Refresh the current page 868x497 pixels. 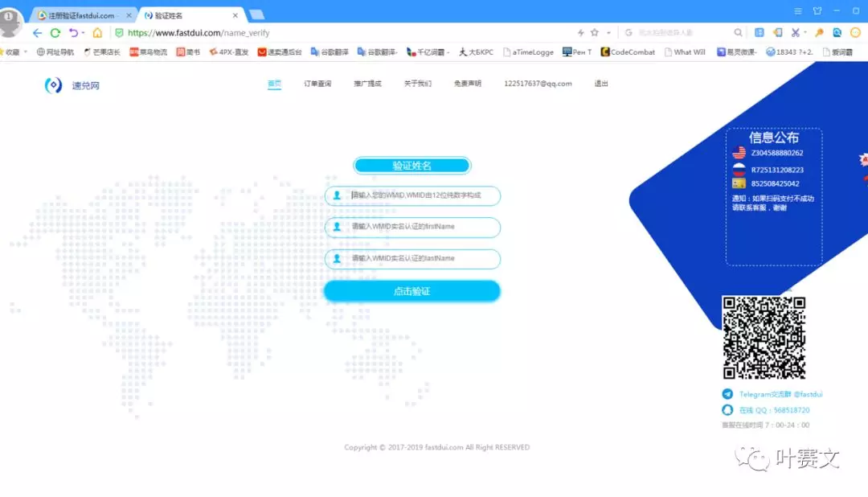[54, 33]
